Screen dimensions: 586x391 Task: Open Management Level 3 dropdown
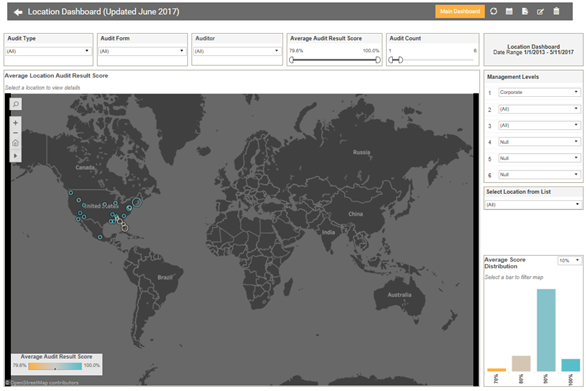539,125
